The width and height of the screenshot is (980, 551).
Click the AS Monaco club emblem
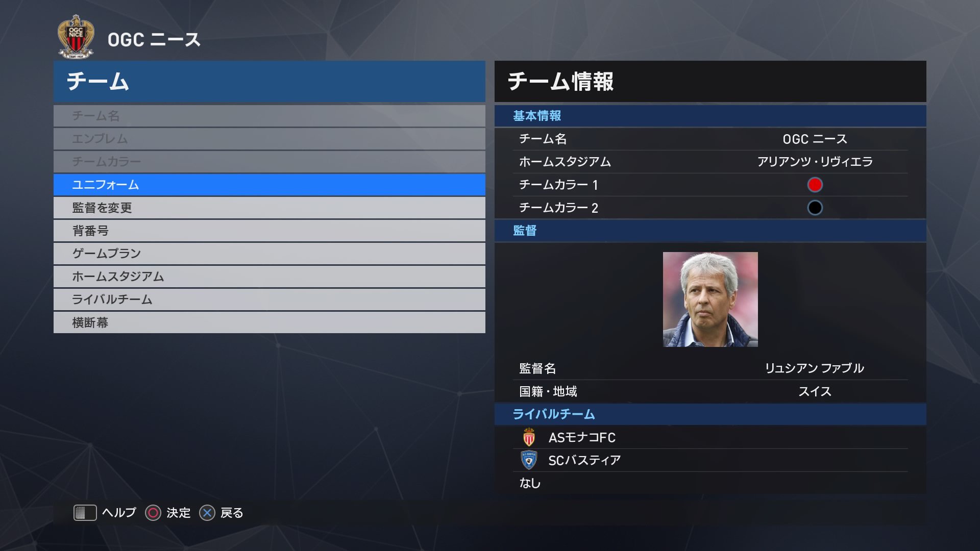tap(529, 437)
